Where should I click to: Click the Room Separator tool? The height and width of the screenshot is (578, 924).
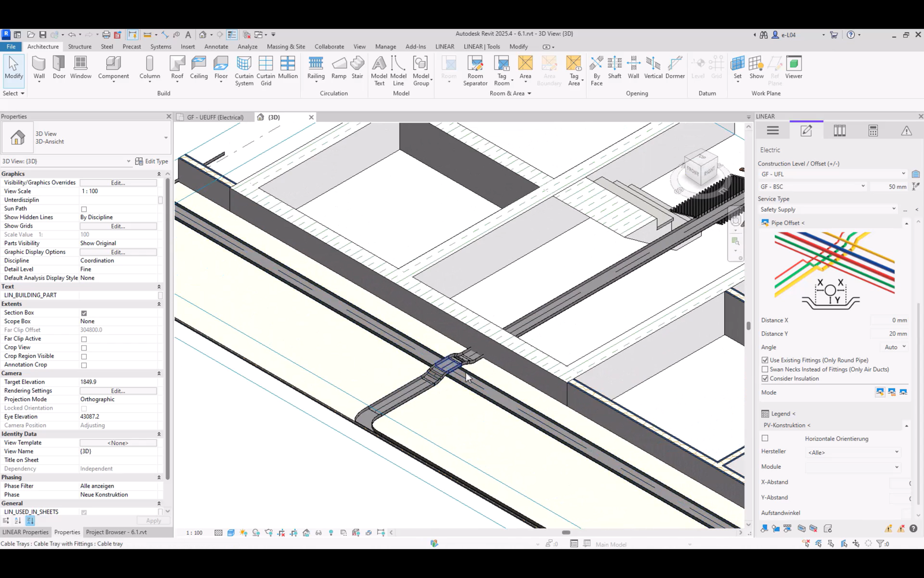pos(475,71)
